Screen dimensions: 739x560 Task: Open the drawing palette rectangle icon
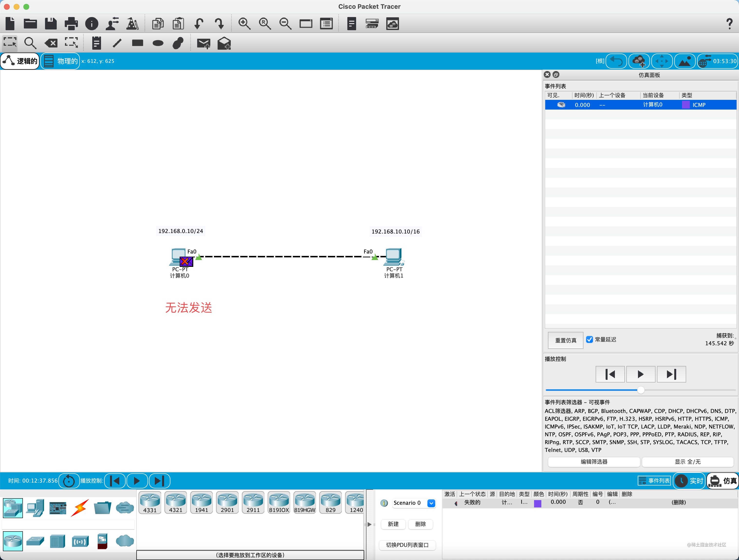306,24
